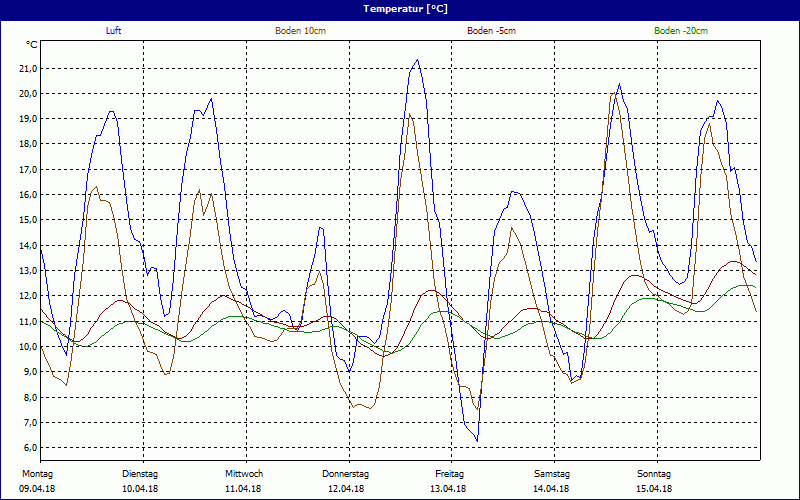The width and height of the screenshot is (800, 500).
Task: Select the Boden -20cm legend label
Action: pos(680,31)
